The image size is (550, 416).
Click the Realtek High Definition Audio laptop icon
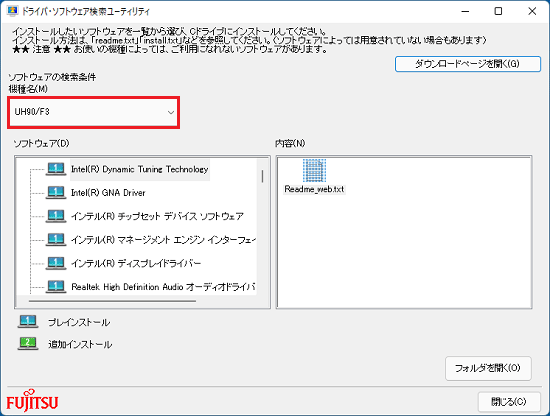56,287
